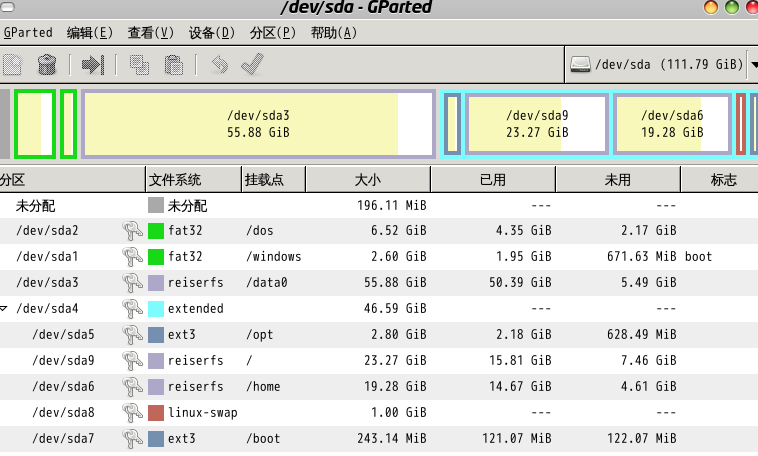Click the Delete partition trash icon

click(46, 65)
